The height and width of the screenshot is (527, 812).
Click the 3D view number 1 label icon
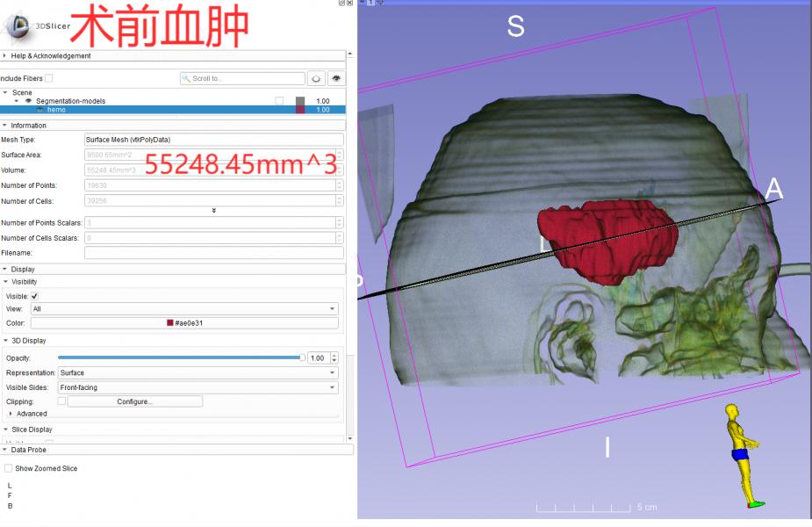(371, 3)
